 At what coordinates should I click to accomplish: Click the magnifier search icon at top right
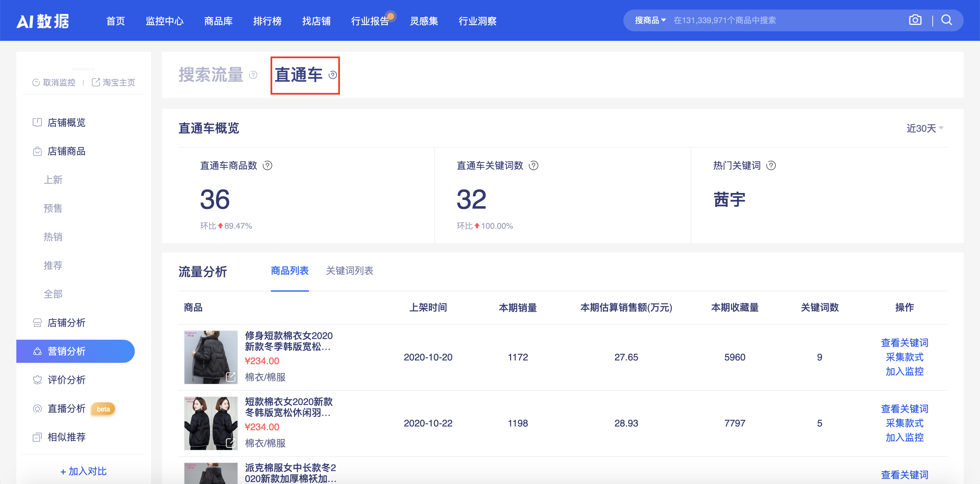click(x=947, y=20)
